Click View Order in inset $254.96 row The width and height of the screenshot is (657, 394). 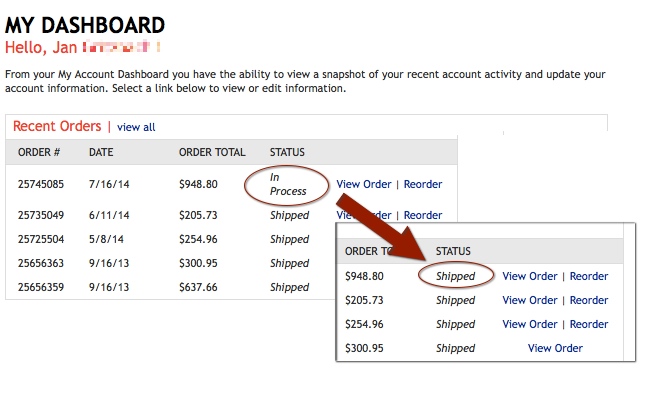530,324
